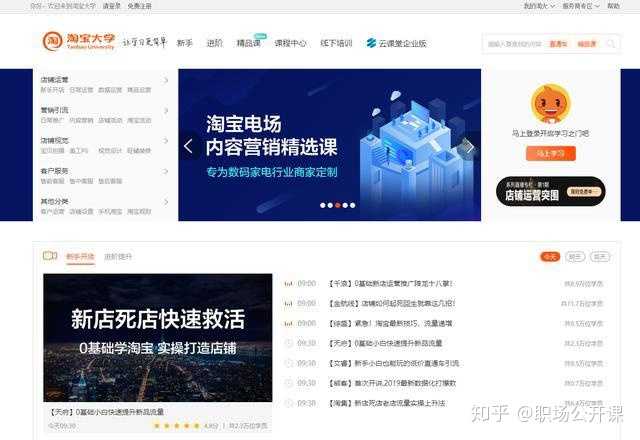Expand the 店铺运营 category chevron

click(x=166, y=80)
